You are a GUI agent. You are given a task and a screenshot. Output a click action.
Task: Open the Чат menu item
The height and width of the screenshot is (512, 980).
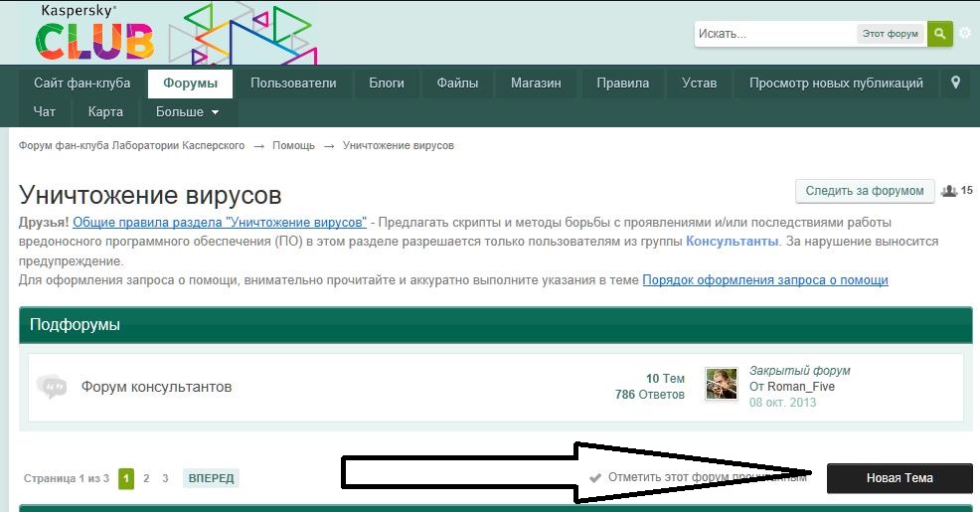(45, 112)
